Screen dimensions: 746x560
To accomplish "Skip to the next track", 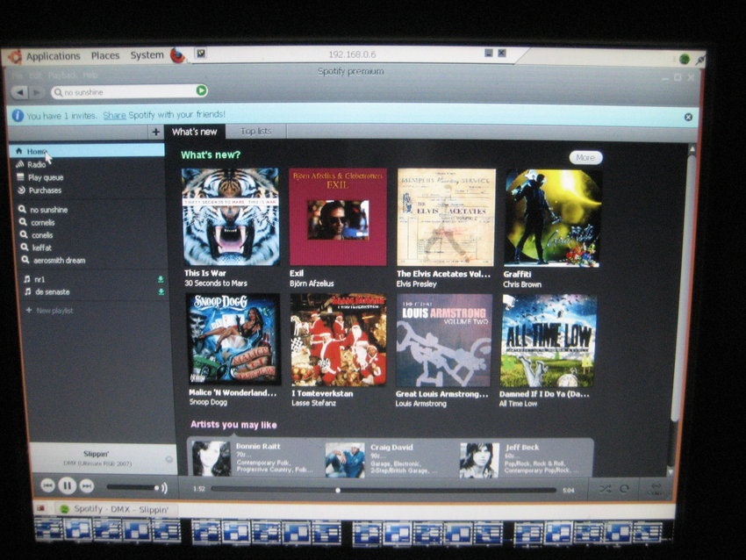I will 87,485.
